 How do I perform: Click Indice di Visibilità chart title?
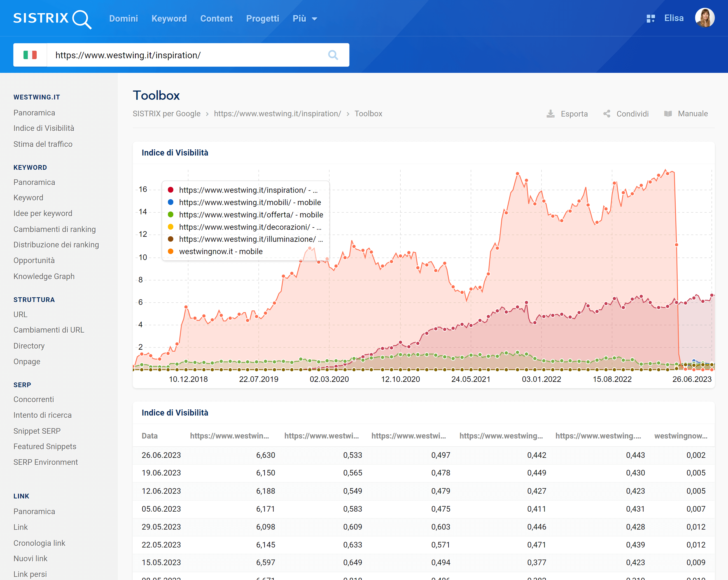coord(175,153)
